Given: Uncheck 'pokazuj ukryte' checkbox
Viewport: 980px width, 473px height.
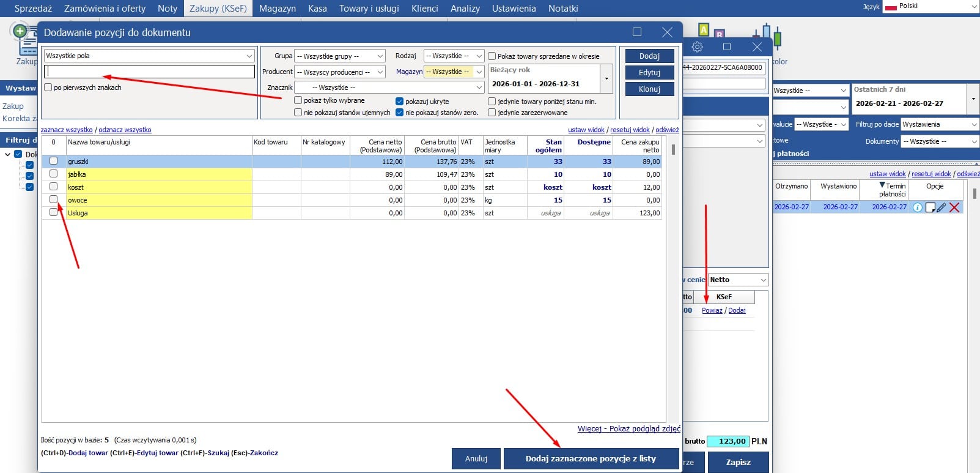Looking at the screenshot, I should 399,101.
